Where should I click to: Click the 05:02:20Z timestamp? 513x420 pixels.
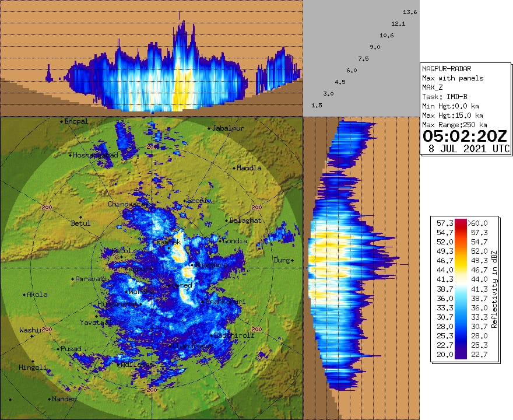(x=465, y=136)
